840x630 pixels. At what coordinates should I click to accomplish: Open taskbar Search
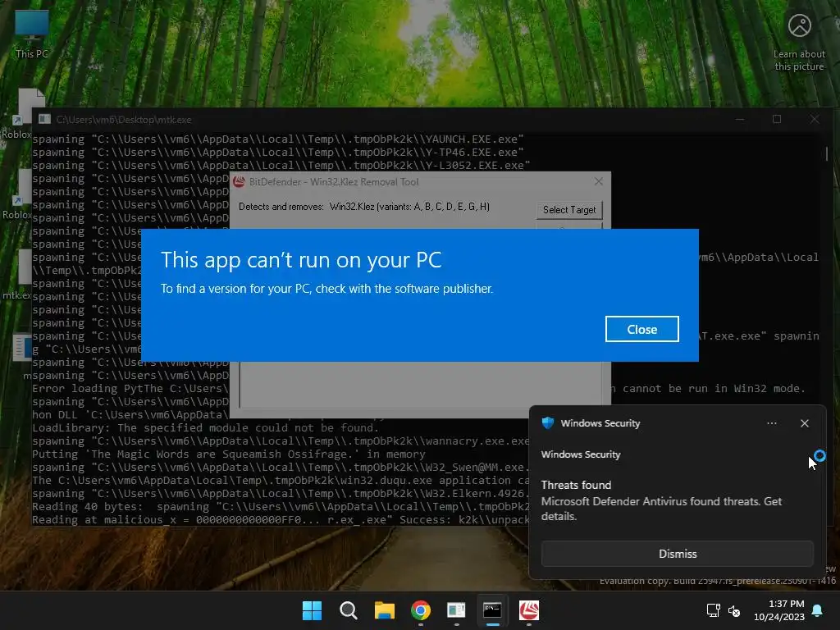[348, 610]
